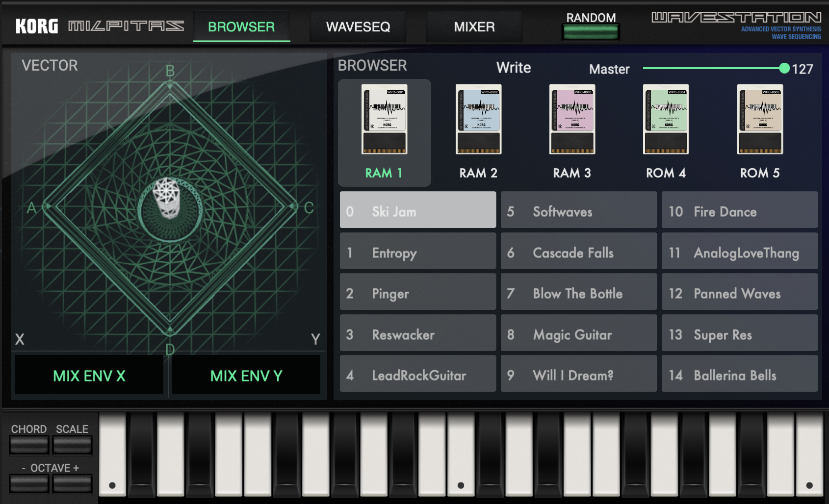829x504 pixels.
Task: Click the Write button
Action: coord(514,68)
